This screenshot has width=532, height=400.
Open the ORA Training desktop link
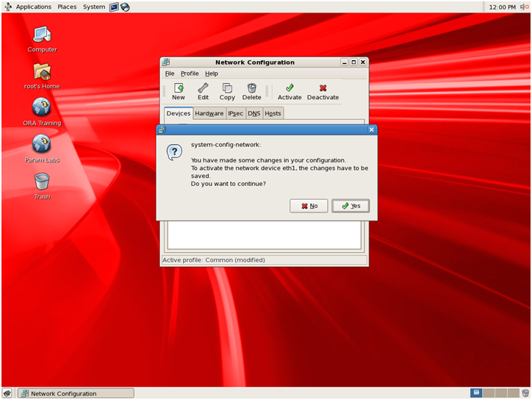[41, 107]
